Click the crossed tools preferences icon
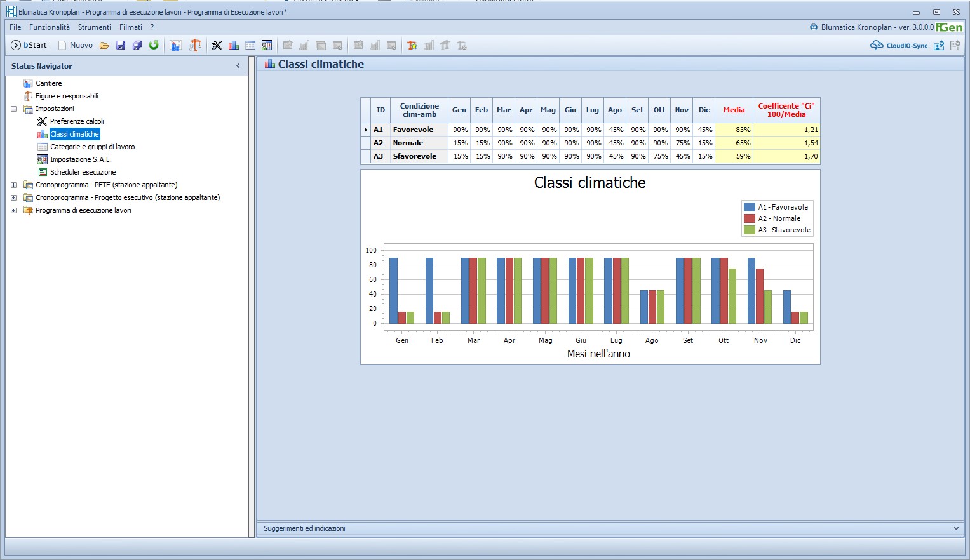This screenshot has width=970, height=560. (217, 45)
